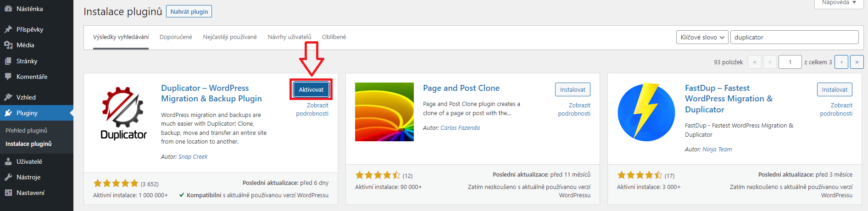Click the Uživatelé person icon

click(x=8, y=161)
